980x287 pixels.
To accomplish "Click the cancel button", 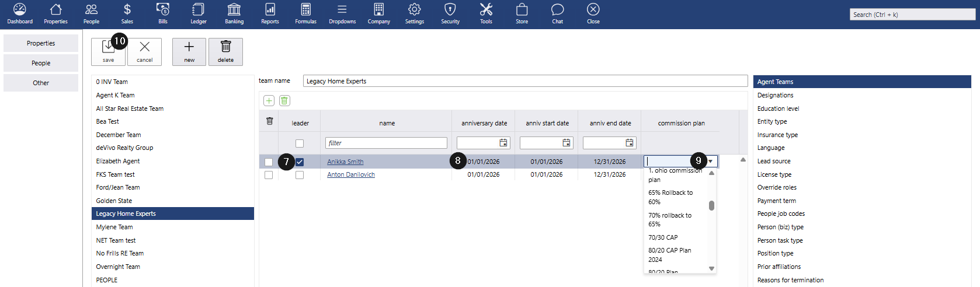I will pos(145,52).
